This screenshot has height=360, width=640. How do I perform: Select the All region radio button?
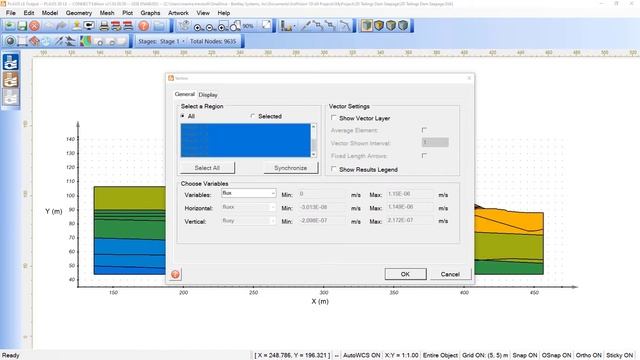(183, 116)
